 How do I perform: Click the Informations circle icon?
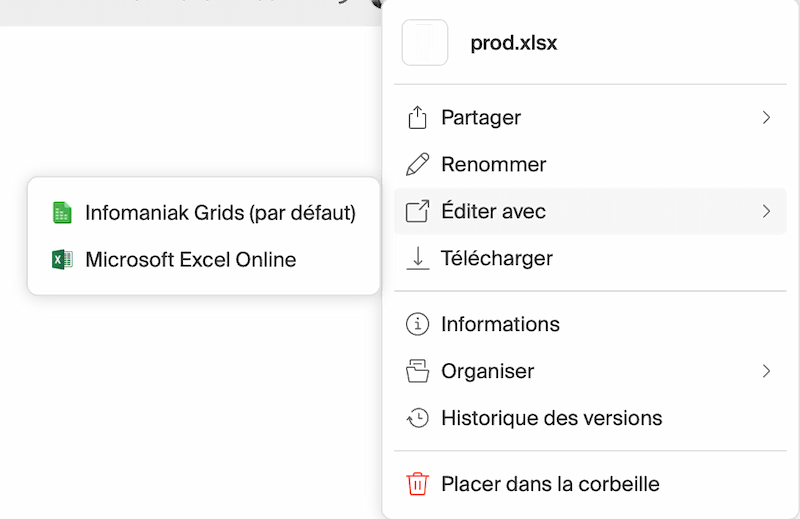click(417, 324)
